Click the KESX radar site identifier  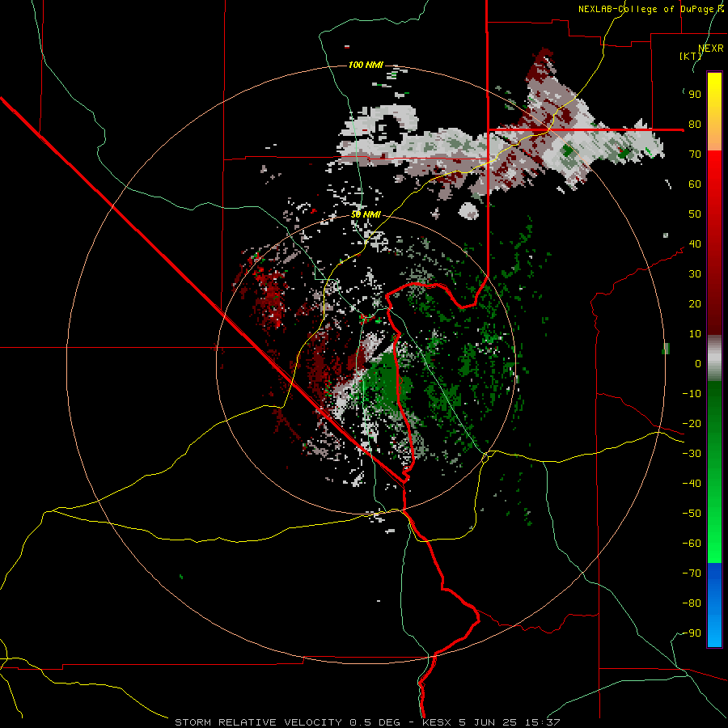(438, 722)
